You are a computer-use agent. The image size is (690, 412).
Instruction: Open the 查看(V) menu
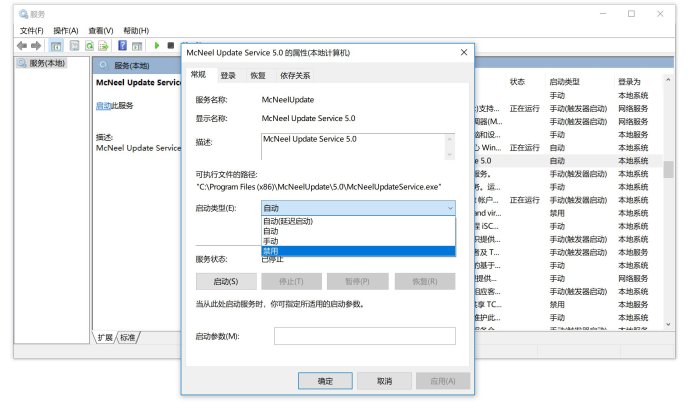[101, 31]
